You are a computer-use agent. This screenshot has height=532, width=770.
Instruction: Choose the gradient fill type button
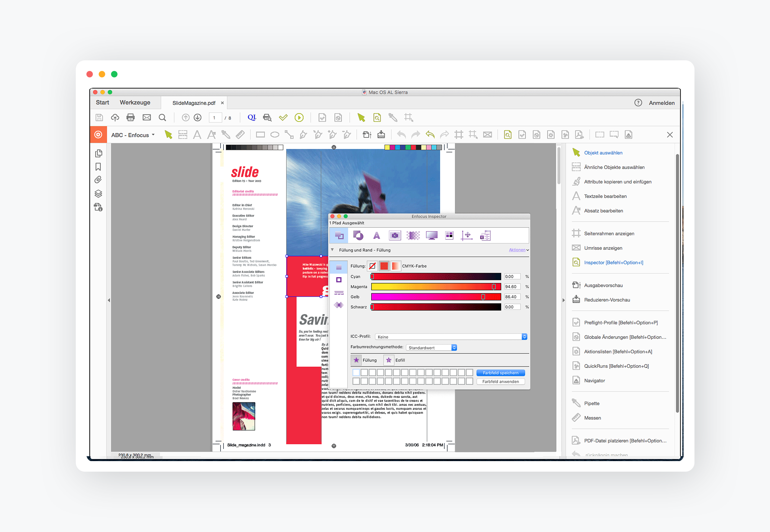[395, 266]
